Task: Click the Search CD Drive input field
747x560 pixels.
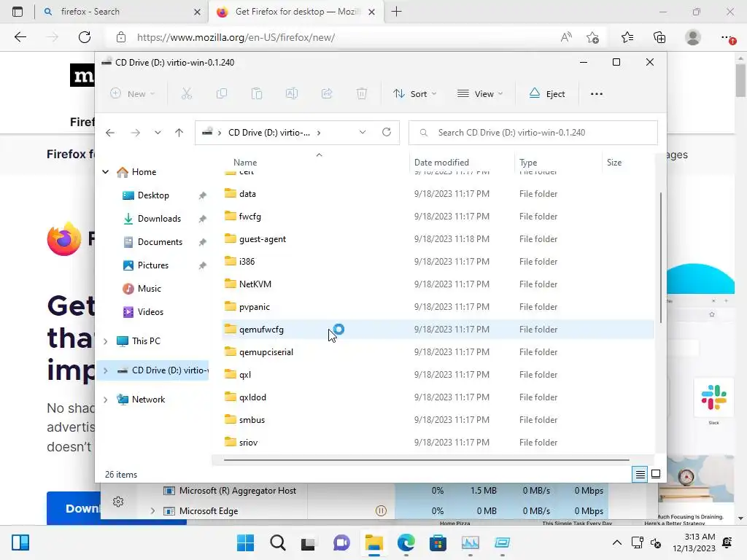Action: tap(533, 133)
